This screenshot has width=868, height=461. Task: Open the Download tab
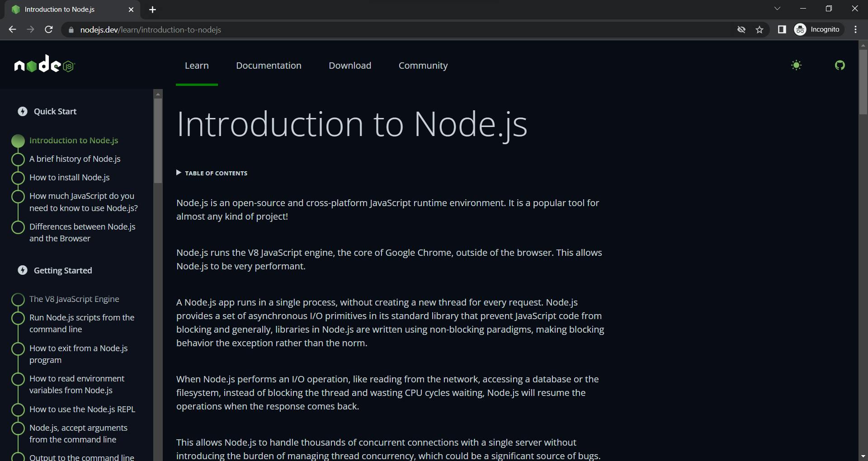click(350, 66)
